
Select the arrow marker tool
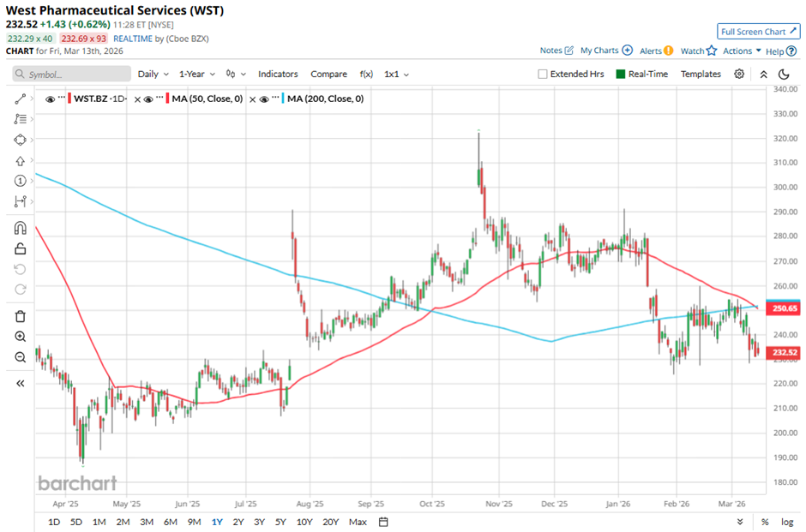coord(20,161)
